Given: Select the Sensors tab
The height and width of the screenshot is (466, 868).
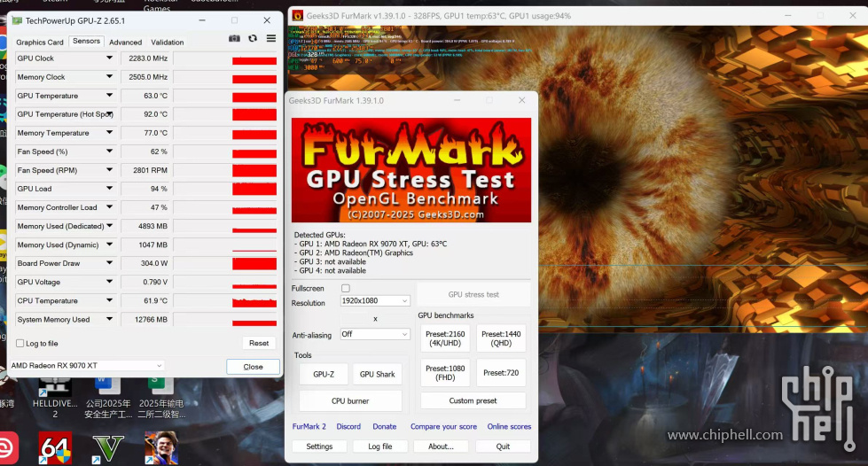Looking at the screenshot, I should click(x=86, y=41).
